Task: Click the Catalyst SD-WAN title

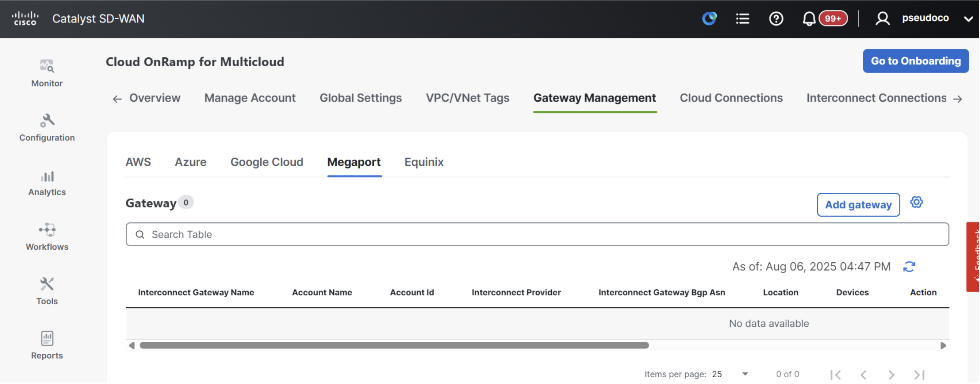Action: pyautogui.click(x=98, y=19)
